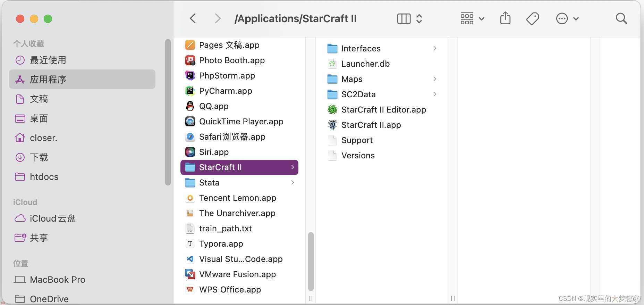Click the WPS Office.app icon
This screenshot has height=305, width=644.
(190, 290)
